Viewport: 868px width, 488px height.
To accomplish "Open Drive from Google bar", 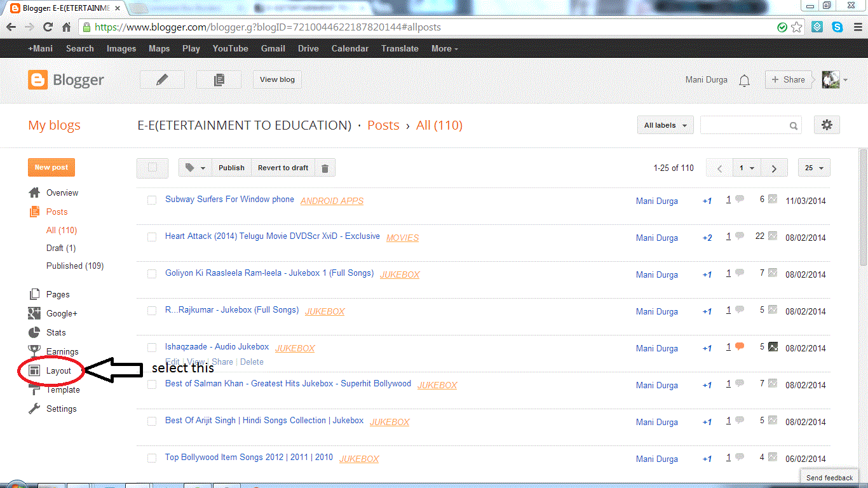I will [x=308, y=48].
